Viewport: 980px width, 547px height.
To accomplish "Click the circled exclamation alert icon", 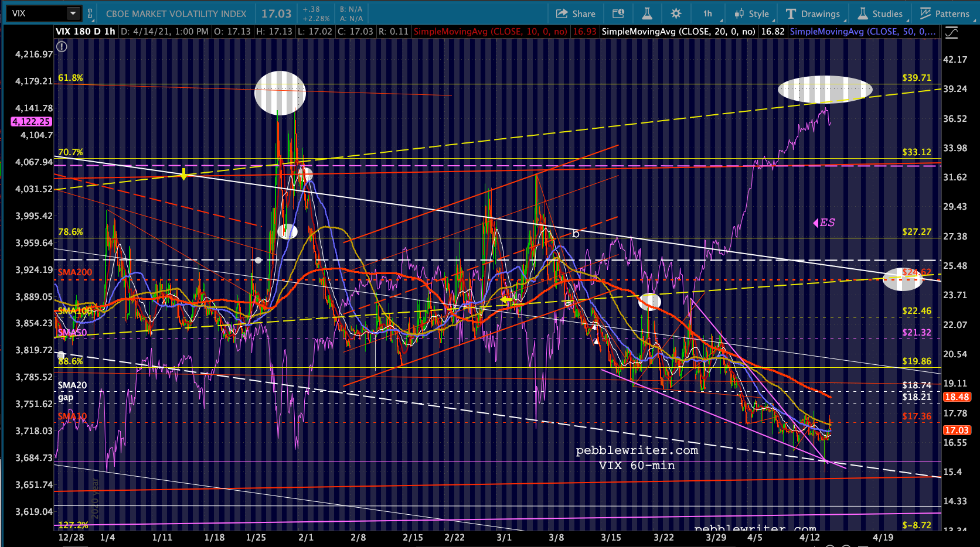I will 62,47.
